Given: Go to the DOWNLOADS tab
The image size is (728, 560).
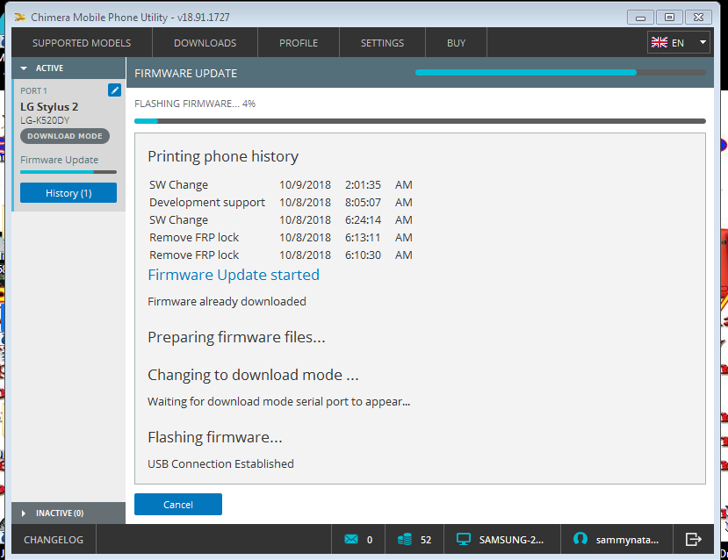Looking at the screenshot, I should pos(205,43).
